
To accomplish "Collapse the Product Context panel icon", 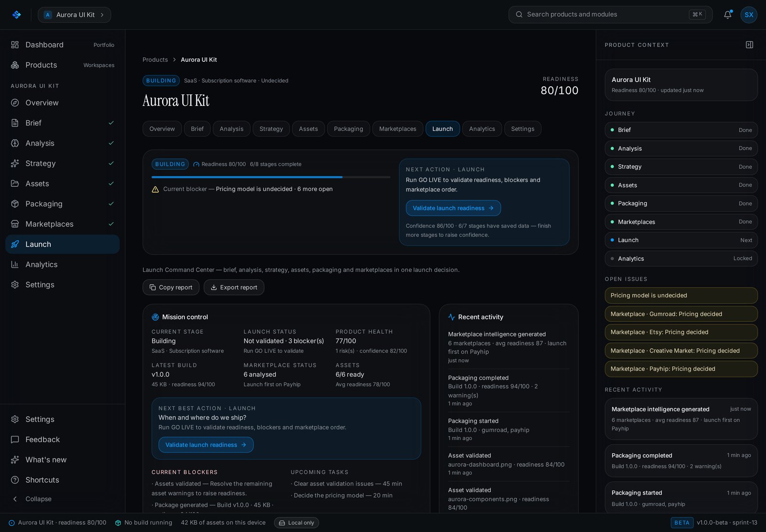I will [750, 45].
